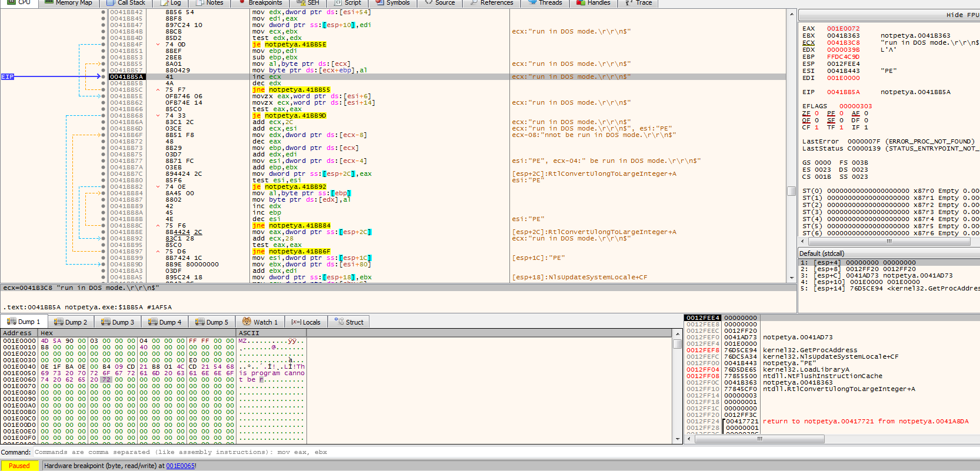Click dump pane scrollbar down arrow
Viewport: 980px width, 471px height.
point(677,439)
